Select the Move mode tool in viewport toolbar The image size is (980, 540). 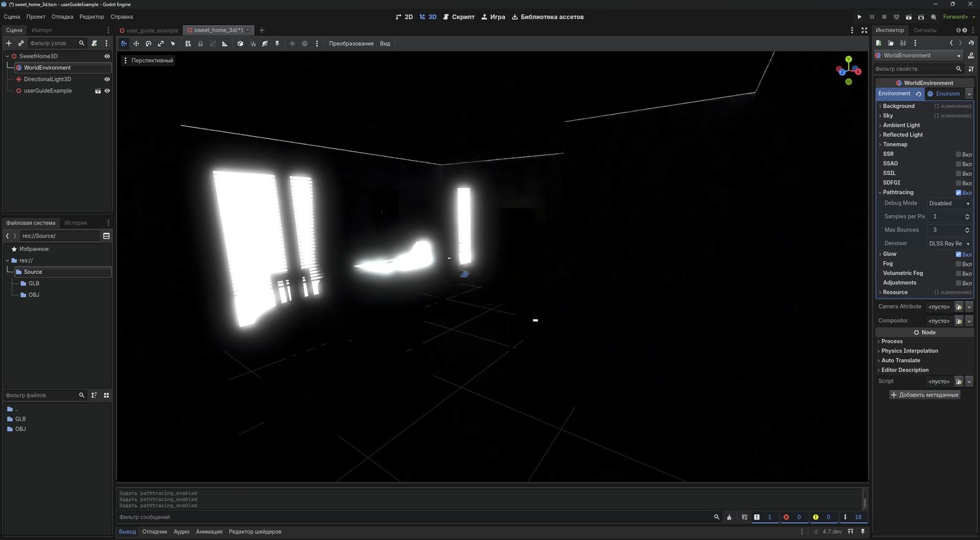136,44
